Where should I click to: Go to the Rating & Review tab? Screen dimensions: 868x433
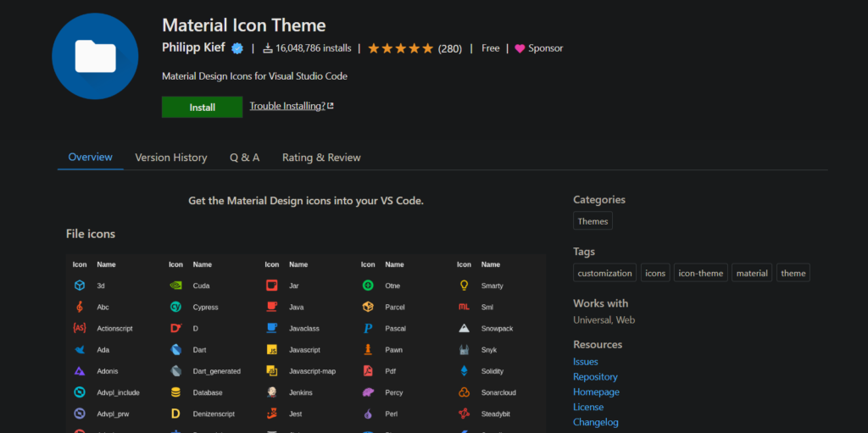point(321,158)
